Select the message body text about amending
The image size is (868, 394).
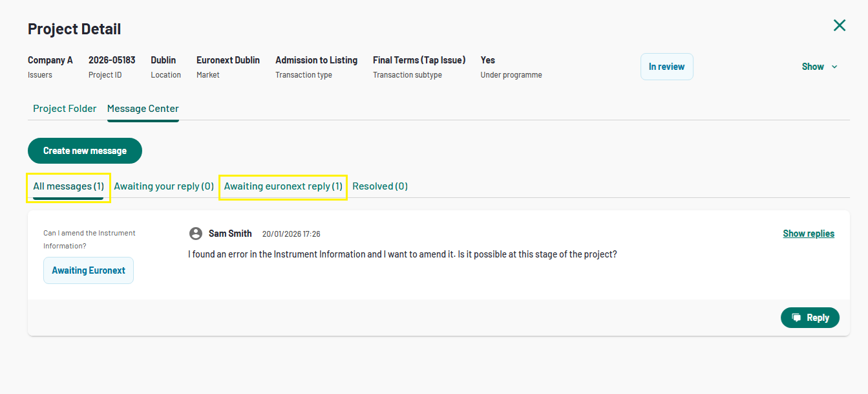tap(402, 254)
